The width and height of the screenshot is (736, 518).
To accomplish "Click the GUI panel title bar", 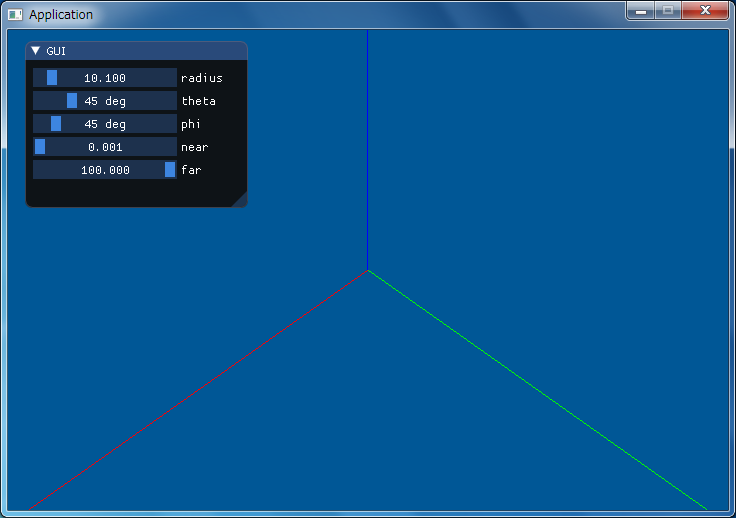I will point(137,51).
